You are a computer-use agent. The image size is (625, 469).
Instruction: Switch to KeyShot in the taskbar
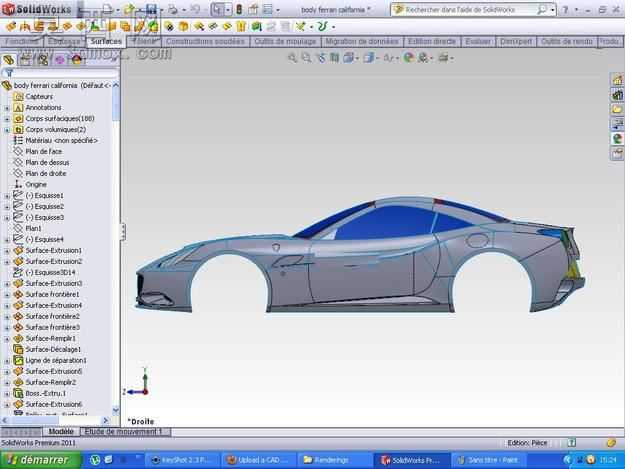click(181, 460)
